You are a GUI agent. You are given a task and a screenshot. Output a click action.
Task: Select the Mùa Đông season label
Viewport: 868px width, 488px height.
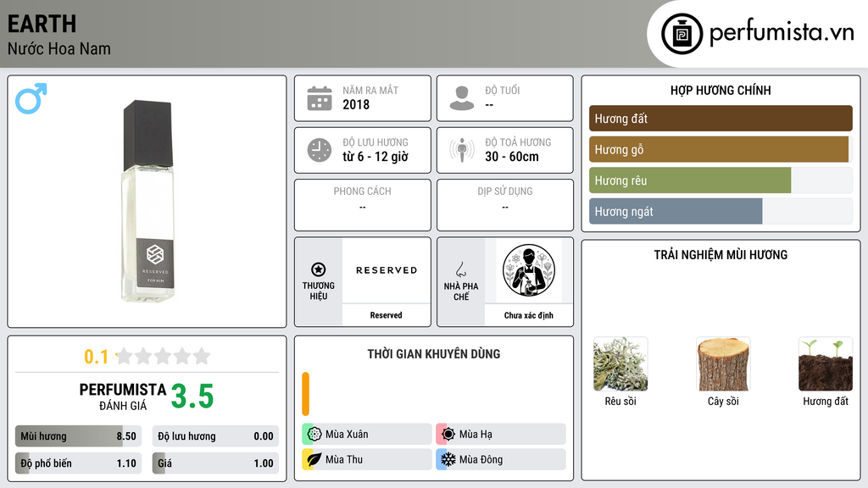481,459
